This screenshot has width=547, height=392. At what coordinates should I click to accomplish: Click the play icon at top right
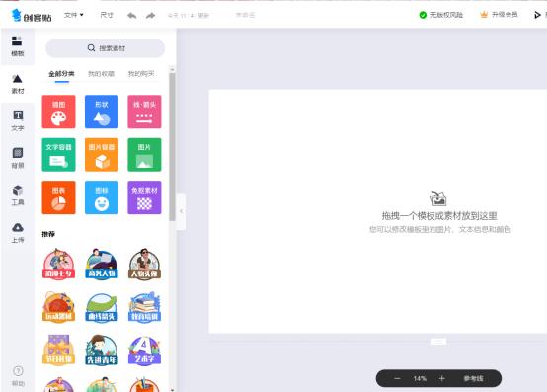click(x=537, y=15)
